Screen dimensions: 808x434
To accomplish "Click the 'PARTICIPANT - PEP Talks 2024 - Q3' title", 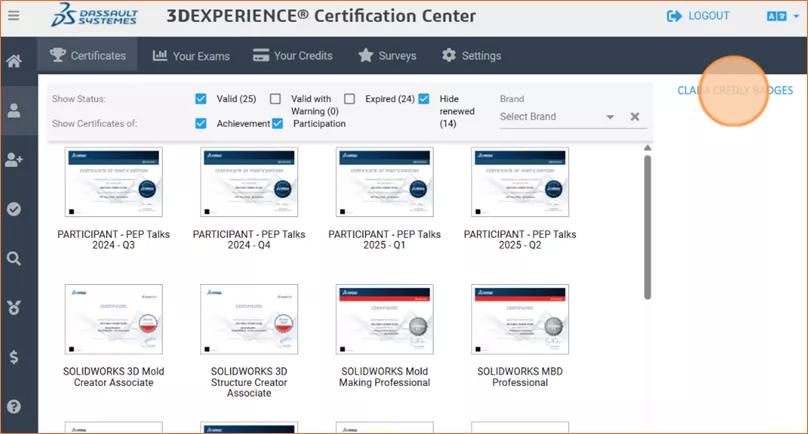I will click(x=113, y=240).
